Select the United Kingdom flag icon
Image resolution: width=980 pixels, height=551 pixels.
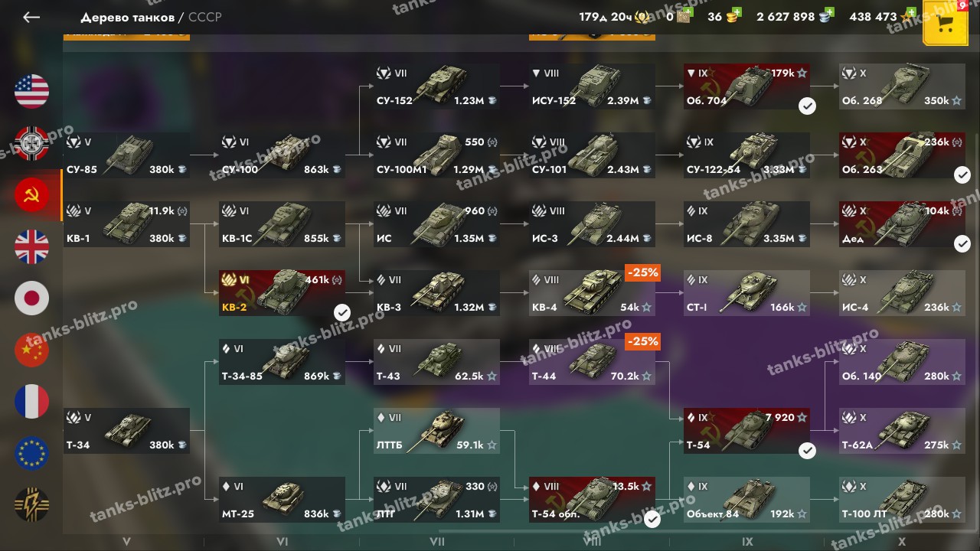tap(31, 246)
